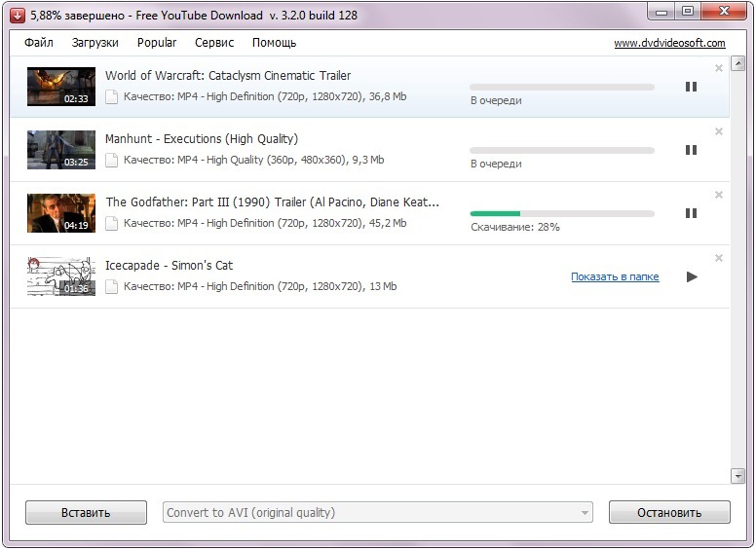The width and height of the screenshot is (756, 550).
Task: Click the list scrollbar down arrow
Action: 737,476
